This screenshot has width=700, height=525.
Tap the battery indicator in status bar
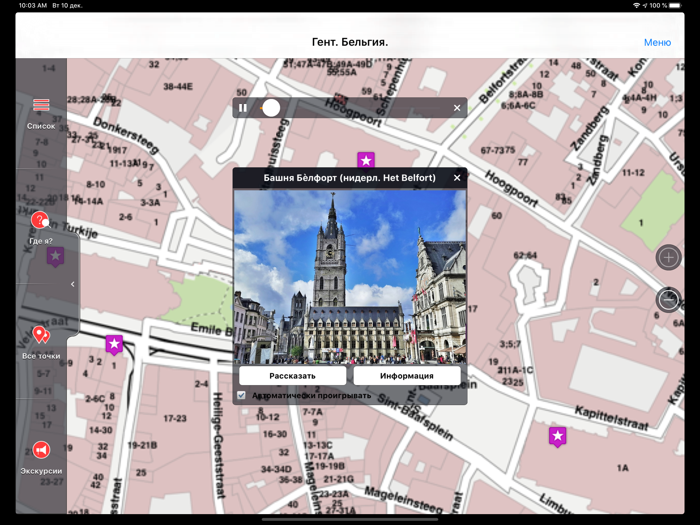[x=675, y=5]
